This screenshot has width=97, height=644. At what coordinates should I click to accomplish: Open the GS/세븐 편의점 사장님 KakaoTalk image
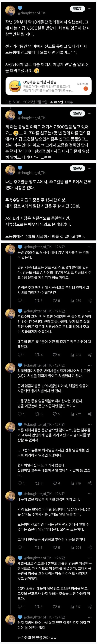coord(48,86)
